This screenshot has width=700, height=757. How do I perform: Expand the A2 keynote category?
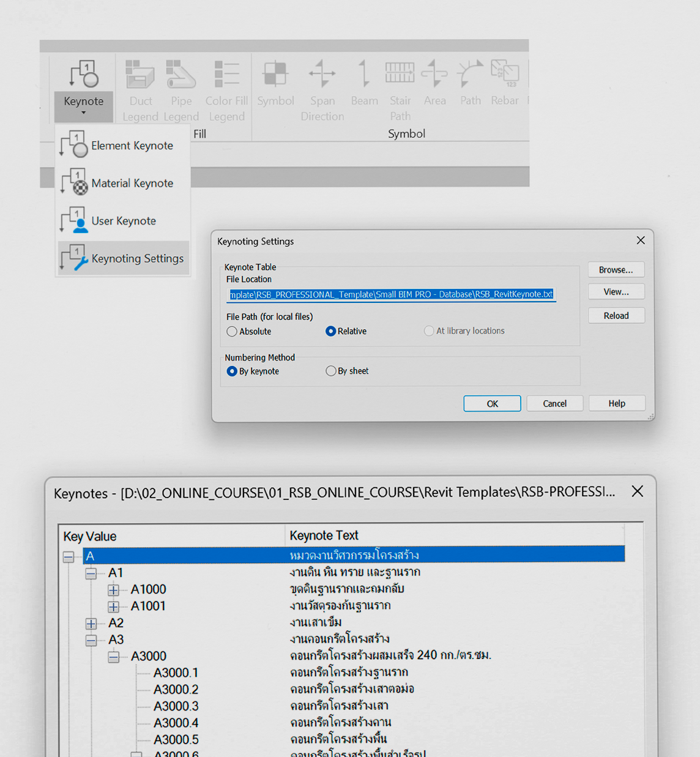91,623
